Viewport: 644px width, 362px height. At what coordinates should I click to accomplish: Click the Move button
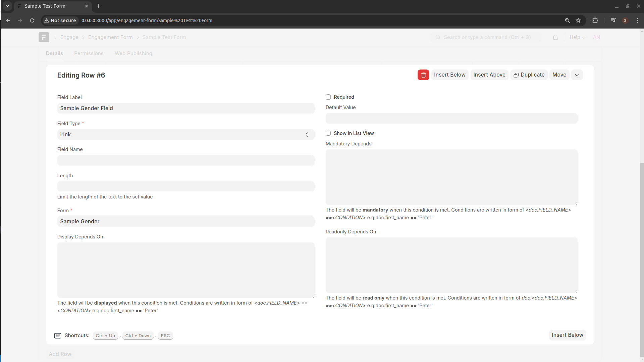(559, 75)
